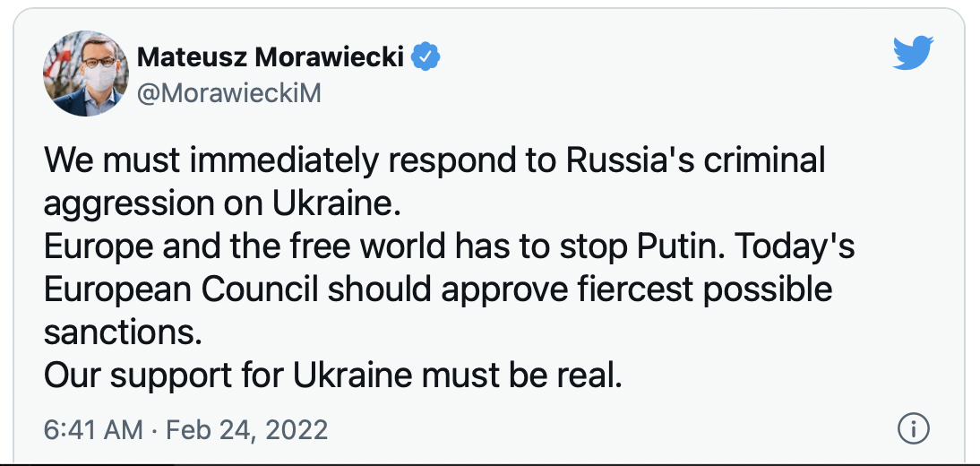Image resolution: width=980 pixels, height=466 pixels.
Task: Click the @MorawieckiM handle
Action: point(228,94)
